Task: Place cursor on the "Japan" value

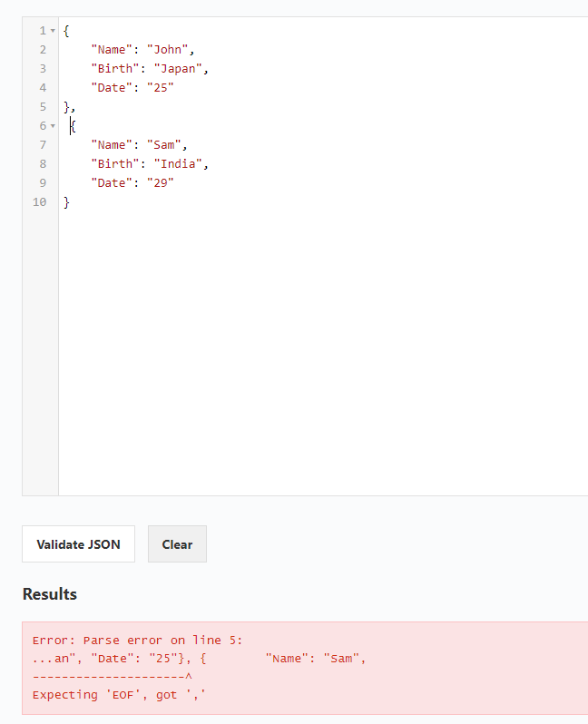Action: point(181,69)
